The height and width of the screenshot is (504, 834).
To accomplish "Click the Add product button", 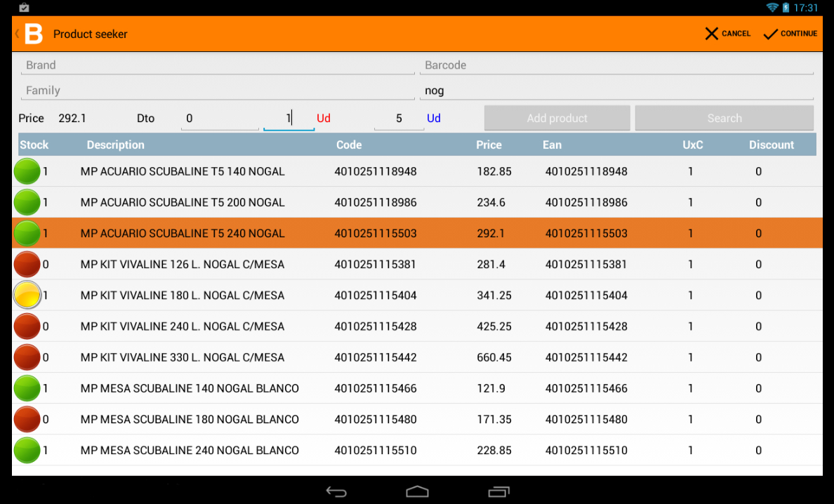I will [x=557, y=118].
